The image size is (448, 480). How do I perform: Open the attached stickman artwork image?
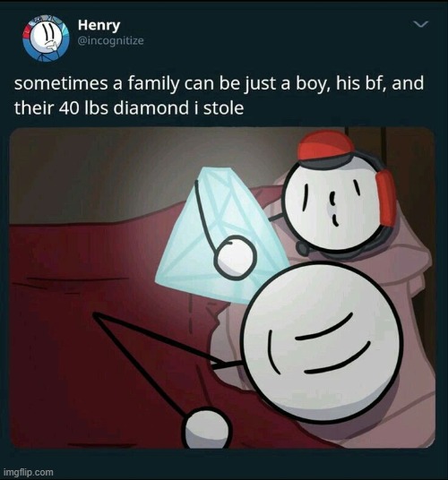point(222,288)
